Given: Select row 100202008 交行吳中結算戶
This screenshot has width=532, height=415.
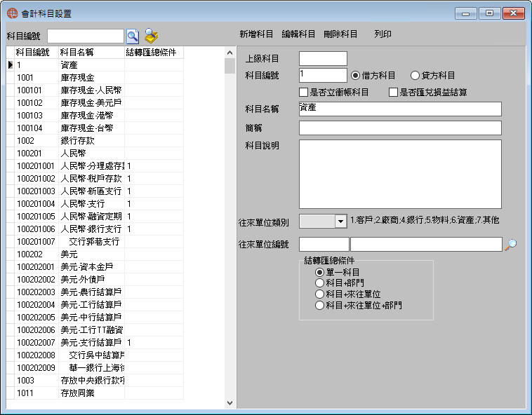Looking at the screenshot, I should tap(95, 355).
